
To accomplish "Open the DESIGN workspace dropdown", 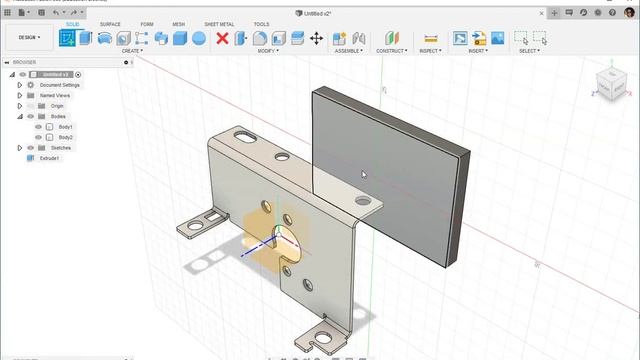I will (29, 38).
